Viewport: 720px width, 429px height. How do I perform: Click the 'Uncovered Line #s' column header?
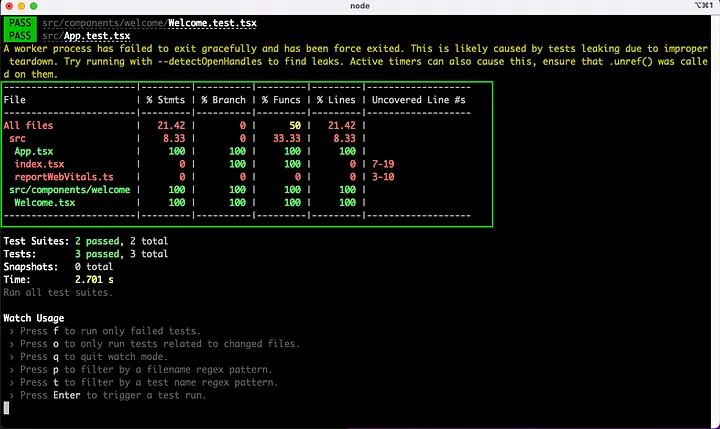coord(419,100)
